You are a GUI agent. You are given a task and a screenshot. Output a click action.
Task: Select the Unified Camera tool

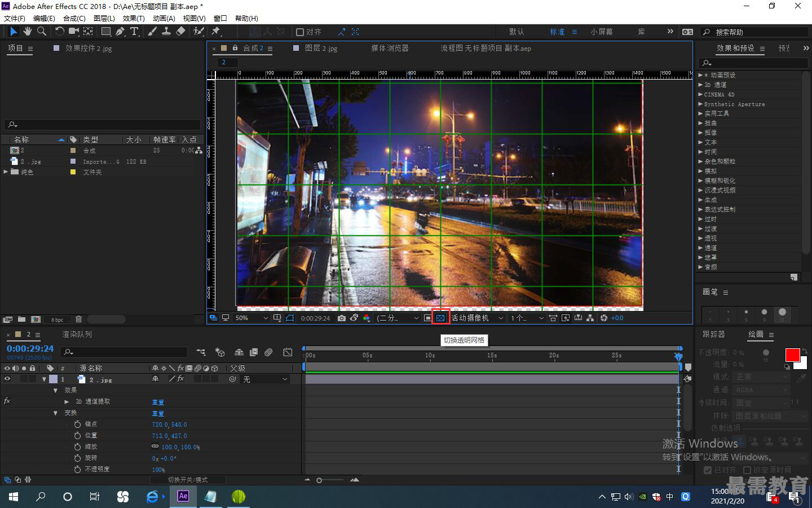pos(74,32)
